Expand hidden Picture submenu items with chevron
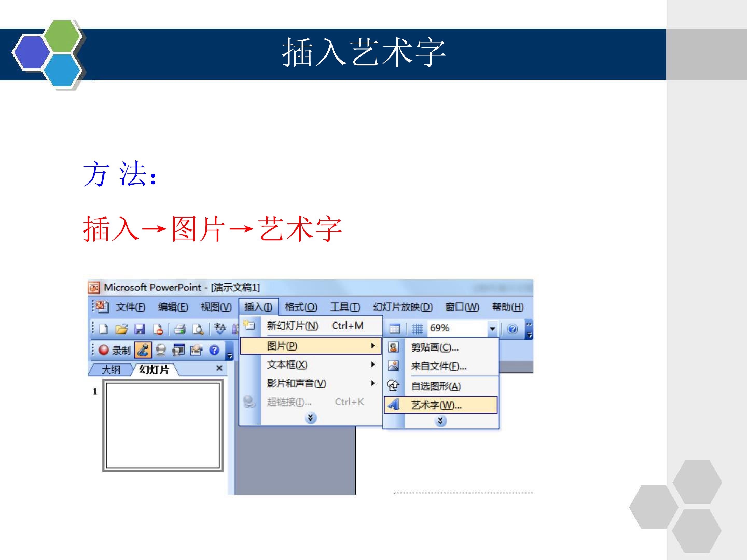 click(x=440, y=421)
